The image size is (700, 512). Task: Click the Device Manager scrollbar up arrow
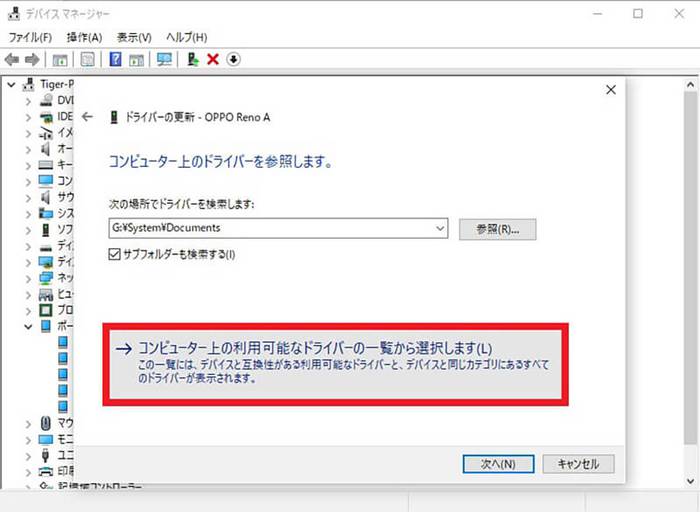(x=690, y=84)
